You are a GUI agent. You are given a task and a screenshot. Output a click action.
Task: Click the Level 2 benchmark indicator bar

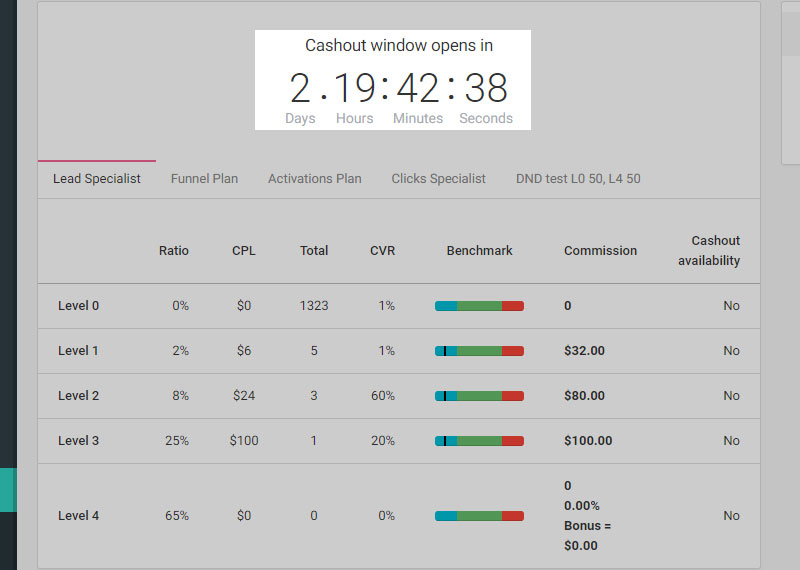coord(479,396)
